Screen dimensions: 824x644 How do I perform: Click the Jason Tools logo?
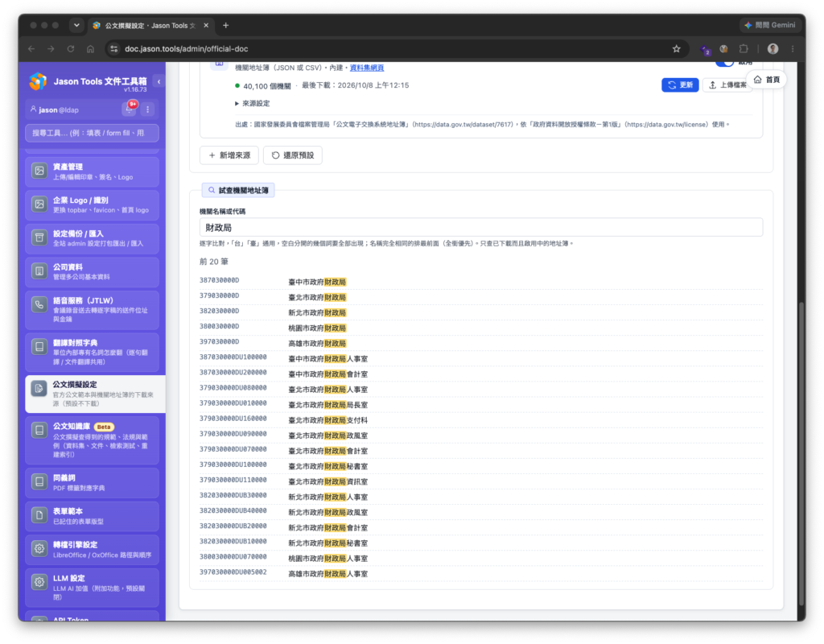pyautogui.click(x=38, y=81)
